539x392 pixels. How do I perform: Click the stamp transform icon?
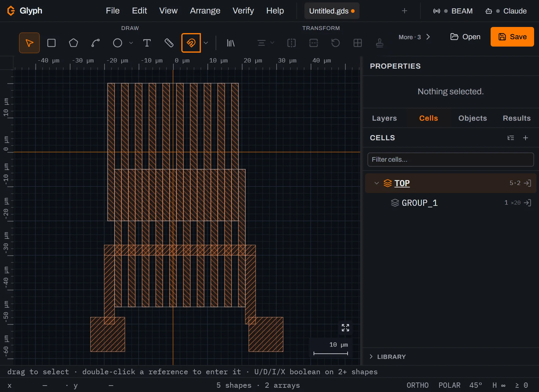380,43
